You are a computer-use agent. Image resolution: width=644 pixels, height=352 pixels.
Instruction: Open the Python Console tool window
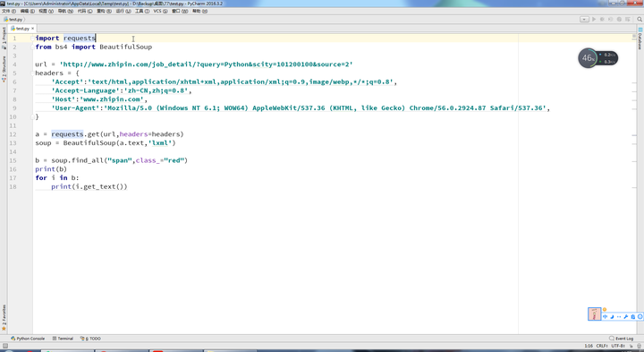pos(28,339)
